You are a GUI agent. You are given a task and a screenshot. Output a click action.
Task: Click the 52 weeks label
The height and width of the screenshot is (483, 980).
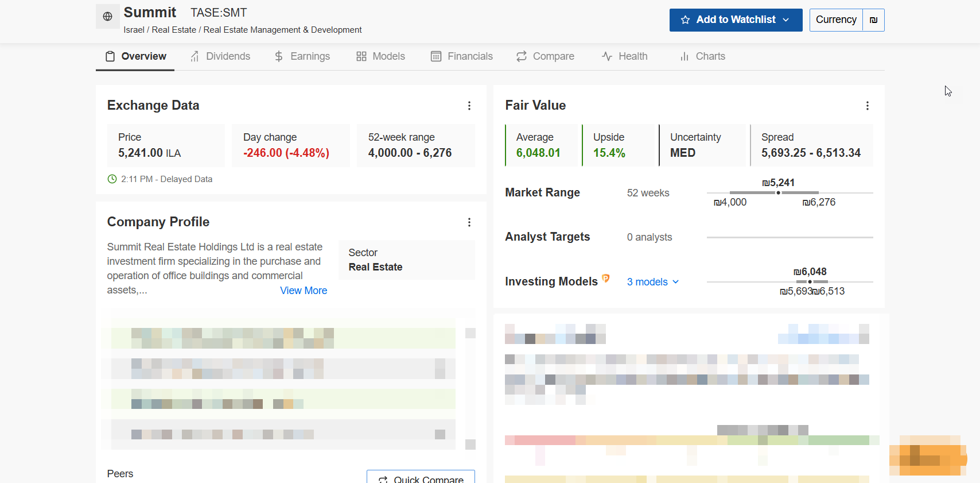[648, 193]
